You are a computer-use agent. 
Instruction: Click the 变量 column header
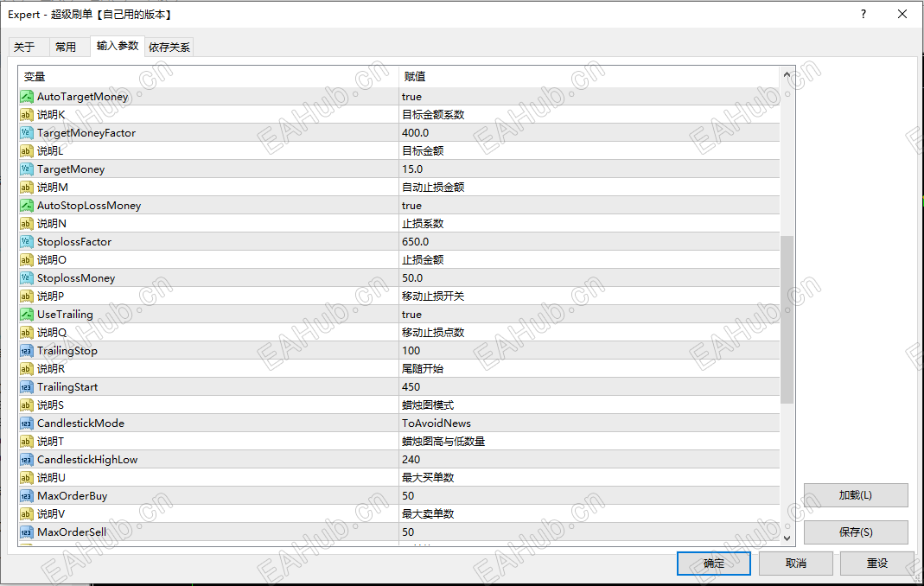coord(208,77)
